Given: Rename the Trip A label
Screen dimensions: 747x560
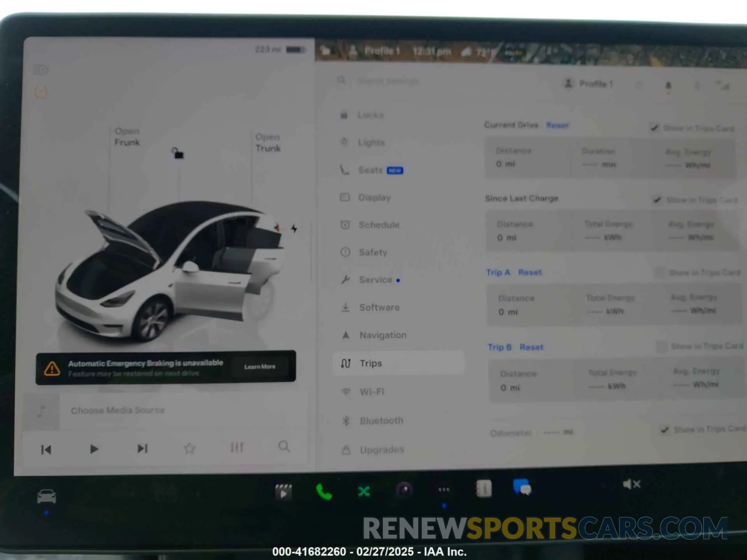Looking at the screenshot, I should pos(498,272).
